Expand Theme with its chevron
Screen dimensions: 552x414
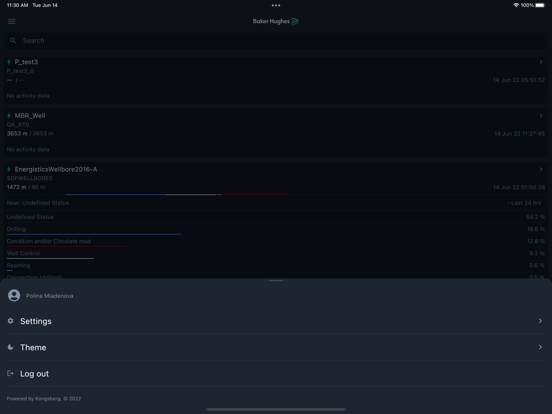pos(540,347)
